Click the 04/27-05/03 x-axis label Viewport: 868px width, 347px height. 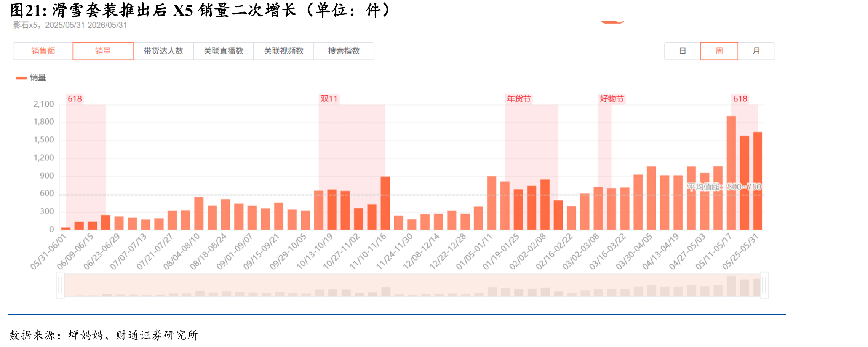(688, 252)
